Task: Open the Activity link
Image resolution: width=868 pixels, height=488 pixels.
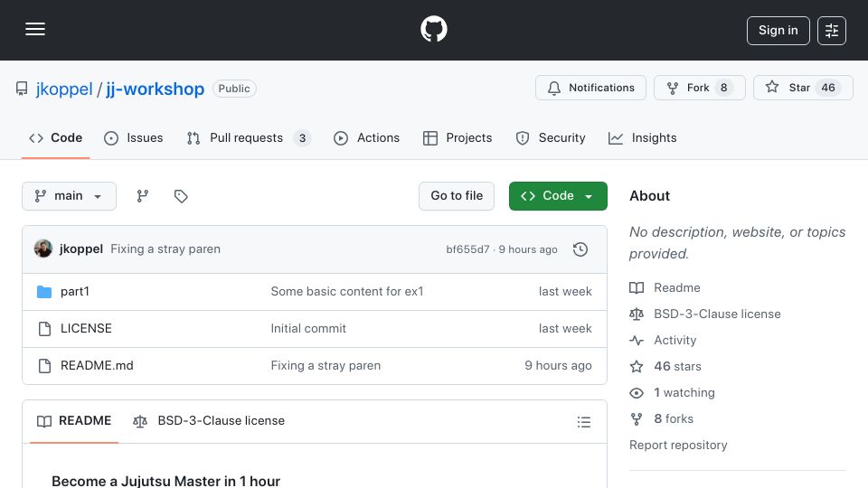Action: coord(675,341)
